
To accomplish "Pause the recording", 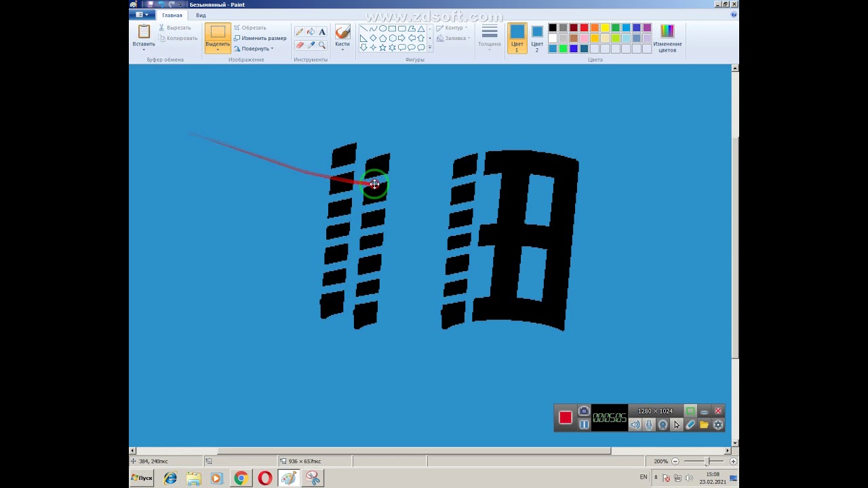I will [x=584, y=425].
